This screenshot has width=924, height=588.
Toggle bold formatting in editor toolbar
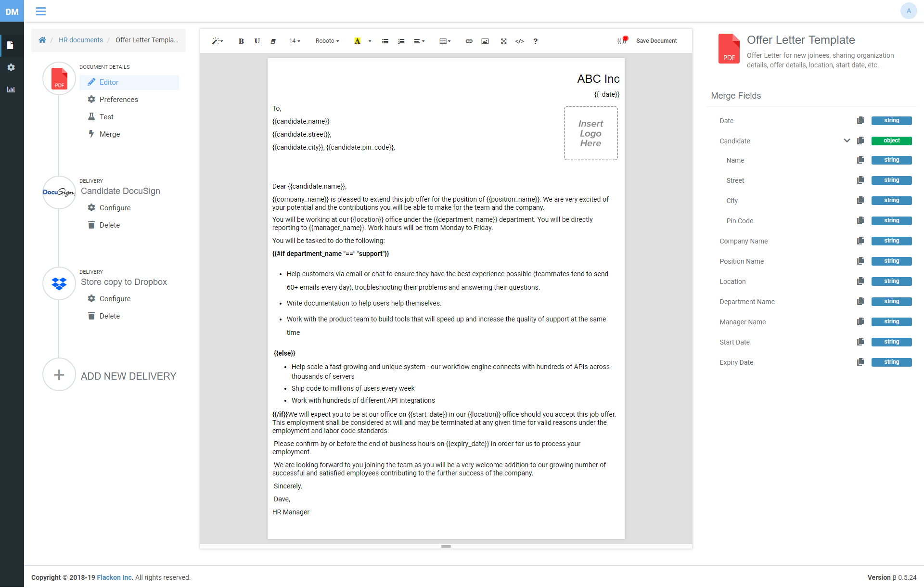pos(241,41)
